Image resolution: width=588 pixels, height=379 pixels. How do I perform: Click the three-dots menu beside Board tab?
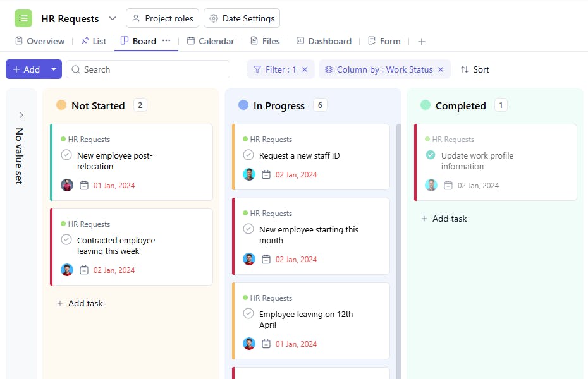(x=166, y=40)
